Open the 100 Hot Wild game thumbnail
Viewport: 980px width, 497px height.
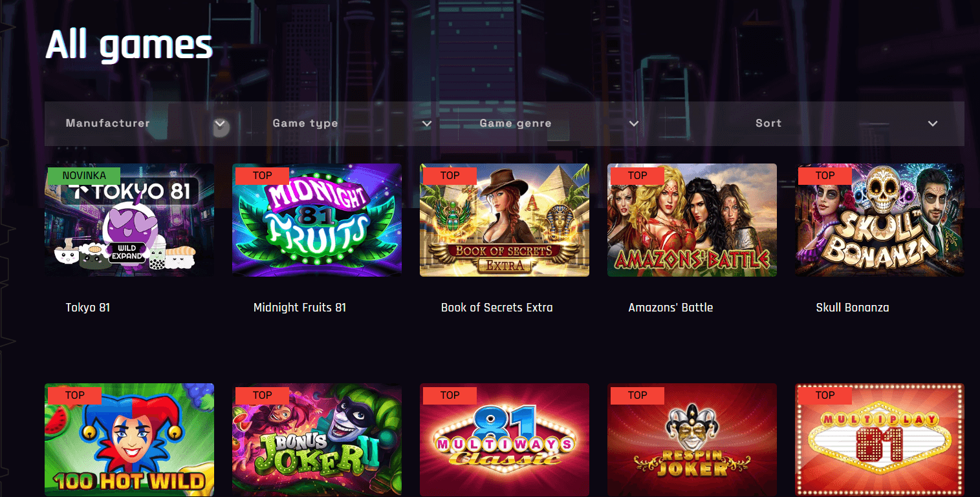pos(129,440)
